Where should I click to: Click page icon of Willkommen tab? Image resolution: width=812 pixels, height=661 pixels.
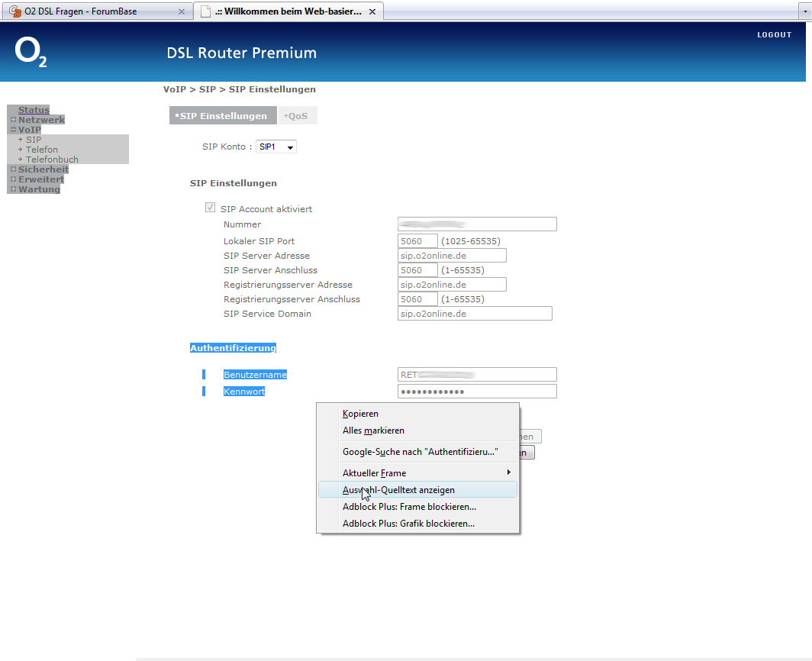pos(205,11)
